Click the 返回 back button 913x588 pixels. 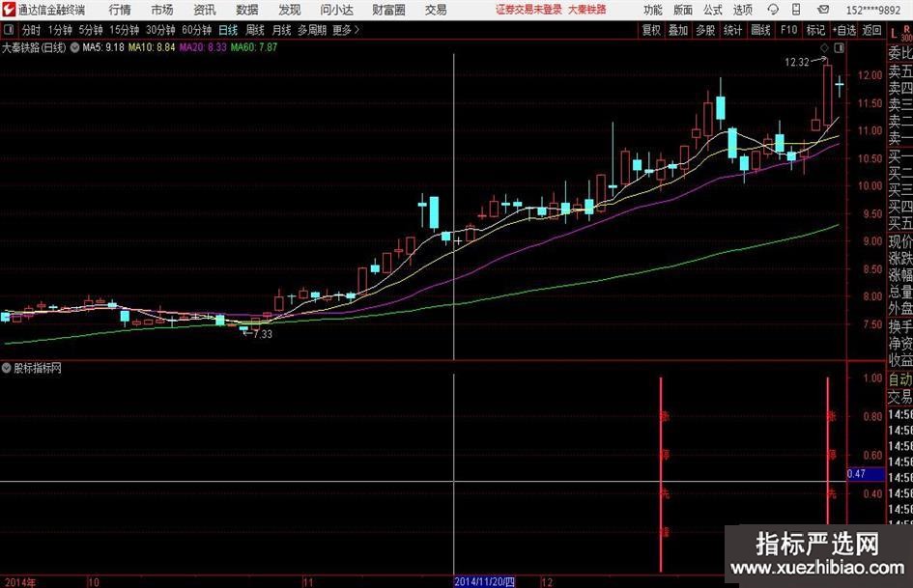tap(871, 30)
